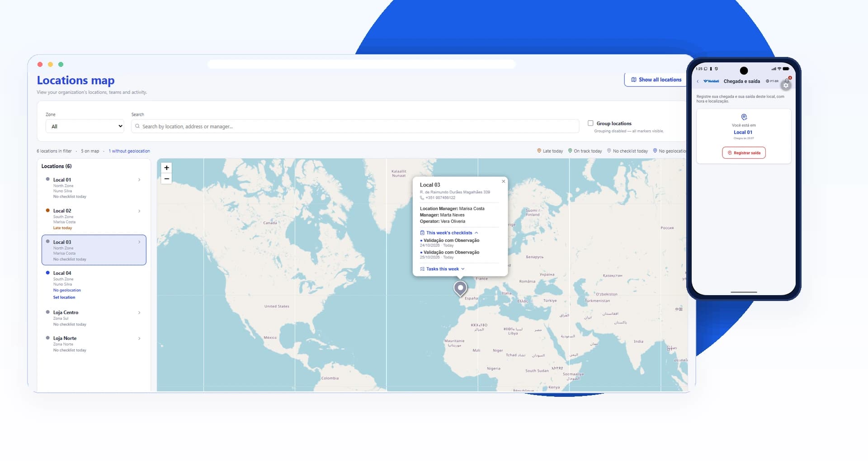Select Local 02 in locations list

(94, 219)
